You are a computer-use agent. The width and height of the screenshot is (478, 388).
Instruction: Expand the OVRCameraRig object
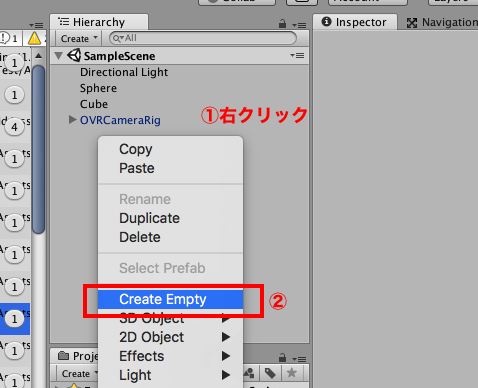[x=72, y=119]
